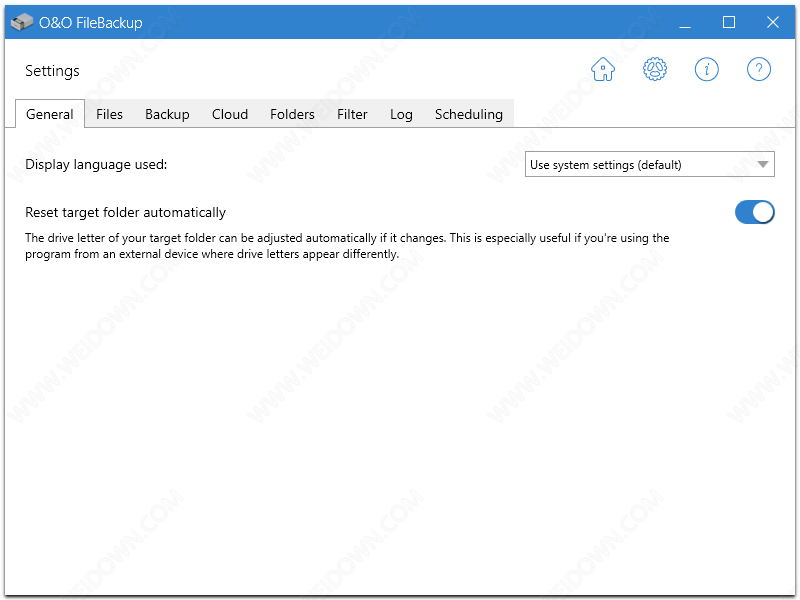Open the Scheduling tab

tap(468, 114)
